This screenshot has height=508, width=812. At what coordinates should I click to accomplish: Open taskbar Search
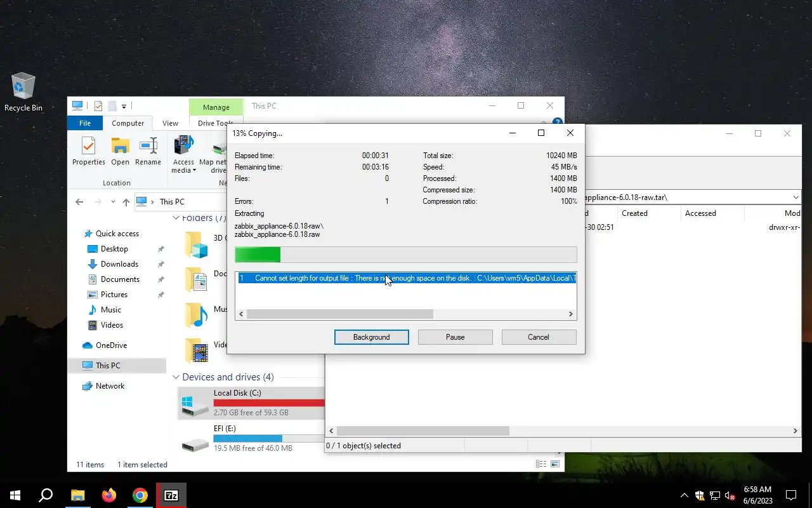click(46, 495)
